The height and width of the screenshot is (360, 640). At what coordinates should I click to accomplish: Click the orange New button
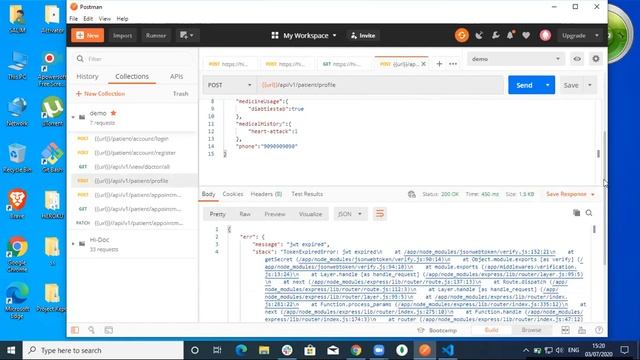tap(87, 36)
